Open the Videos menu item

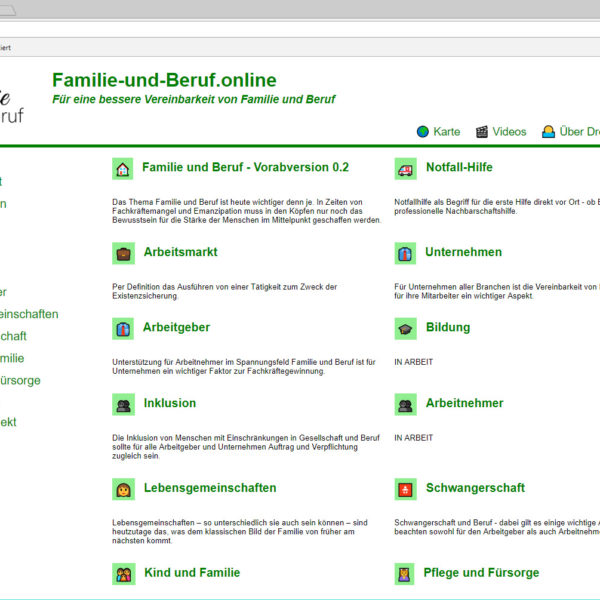(x=508, y=132)
